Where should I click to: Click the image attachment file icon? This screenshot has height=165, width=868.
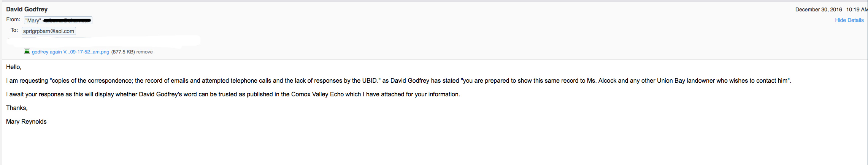coord(27,52)
